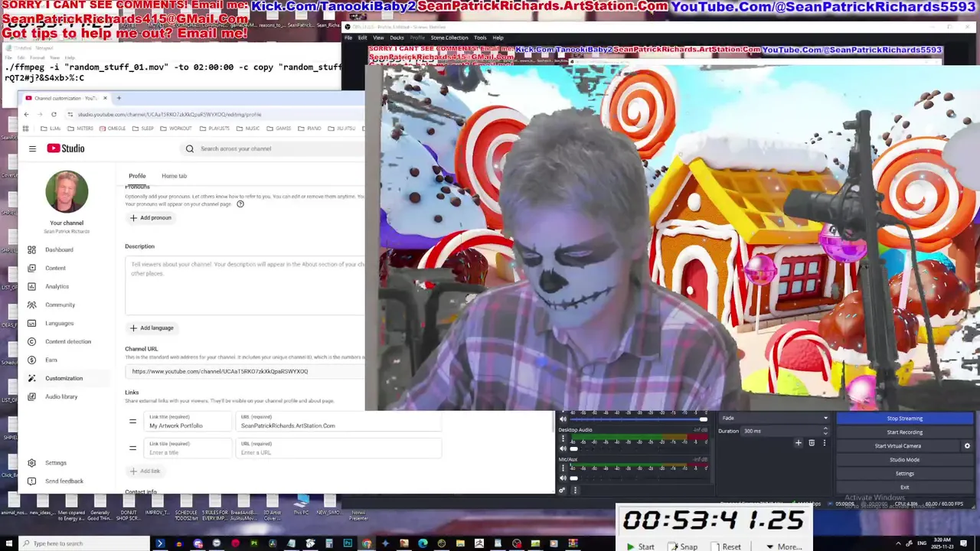
Task: Open OBS Scene Collection menu
Action: [449, 37]
